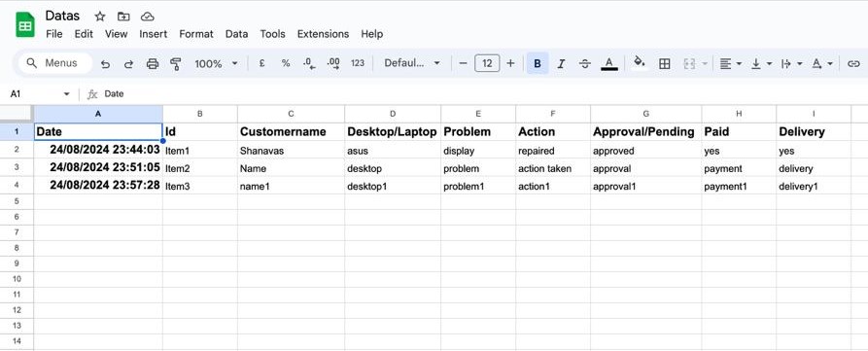Open the fill colour picker

coord(640,62)
